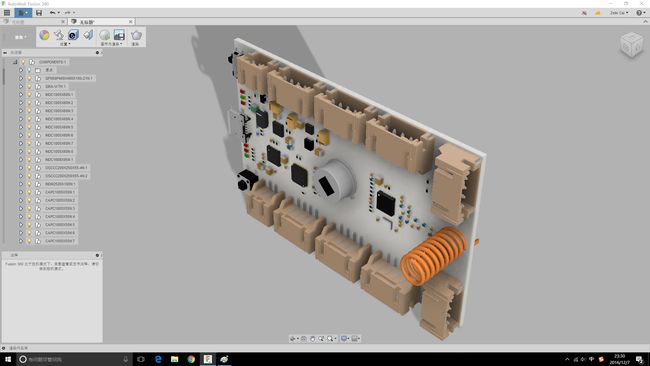The height and width of the screenshot is (366, 650).
Task: Click the teapot Render icon
Action: click(136, 35)
